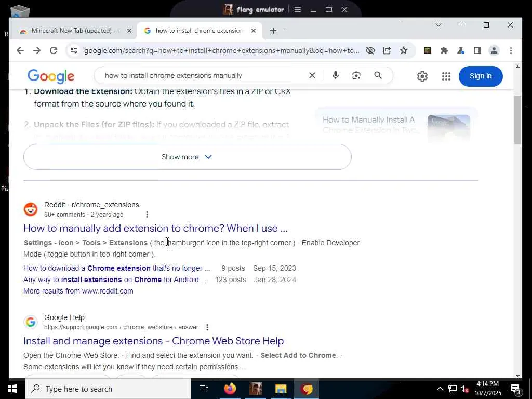This screenshot has height=399, width=532.
Task: Click the crossed-out eye icon in address bar
Action: click(x=370, y=50)
